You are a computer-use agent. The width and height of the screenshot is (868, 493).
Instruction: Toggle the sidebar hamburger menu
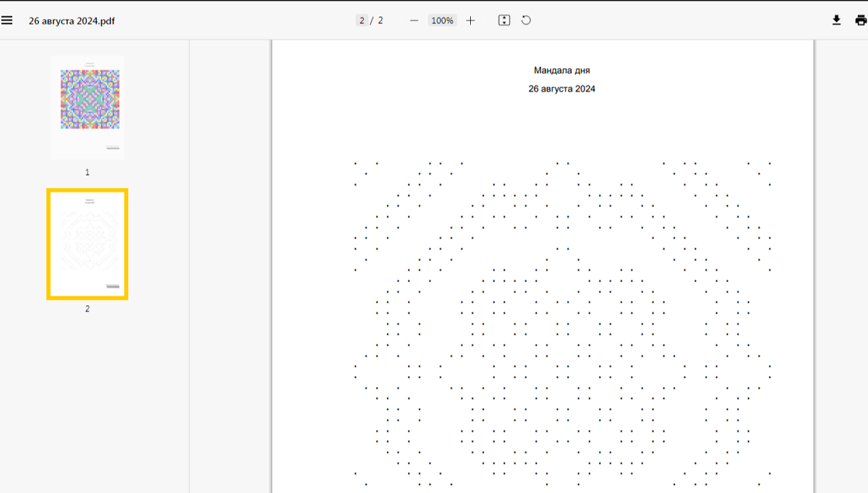[x=7, y=20]
